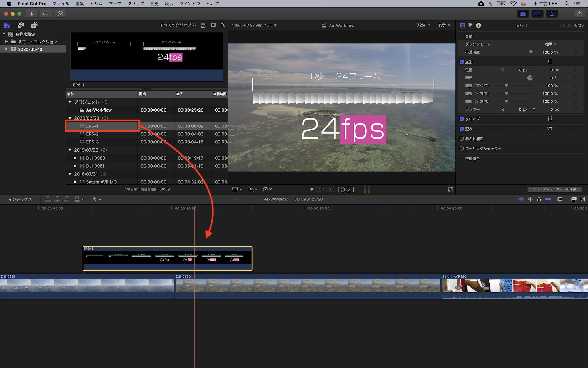Open the ファイル menu
This screenshot has height=368, width=588.
click(x=61, y=4)
